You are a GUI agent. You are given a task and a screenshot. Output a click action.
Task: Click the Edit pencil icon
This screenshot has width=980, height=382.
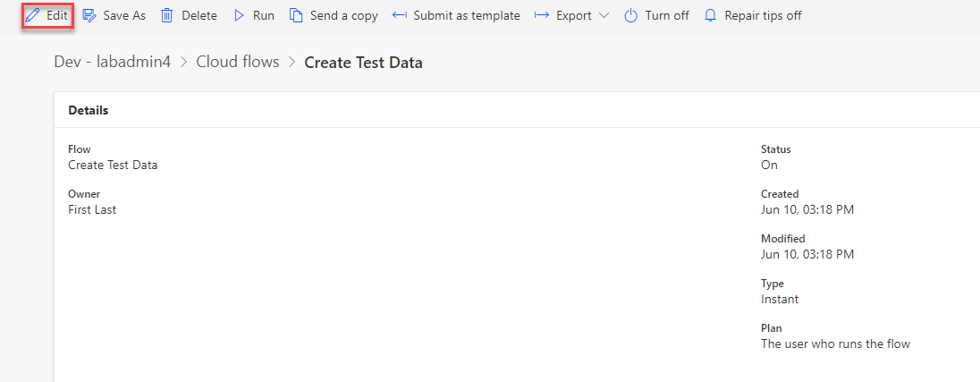pyautogui.click(x=33, y=15)
